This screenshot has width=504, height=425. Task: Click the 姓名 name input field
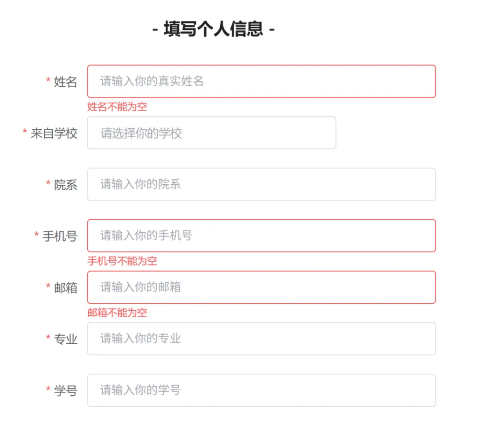pyautogui.click(x=261, y=81)
